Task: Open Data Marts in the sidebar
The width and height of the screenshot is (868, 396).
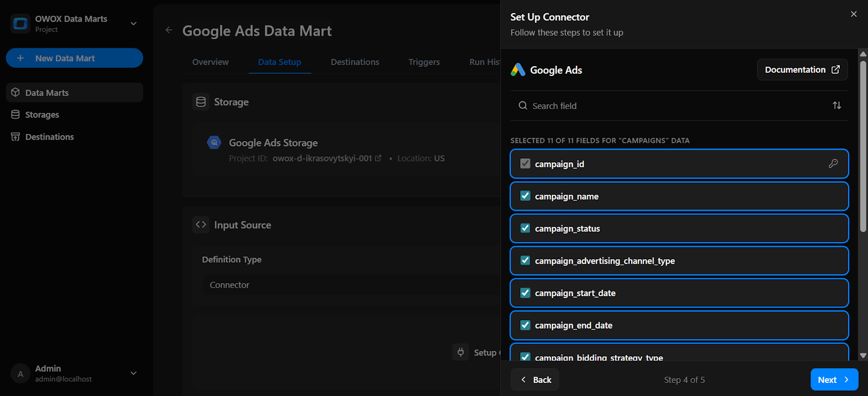Action: pyautogui.click(x=74, y=93)
